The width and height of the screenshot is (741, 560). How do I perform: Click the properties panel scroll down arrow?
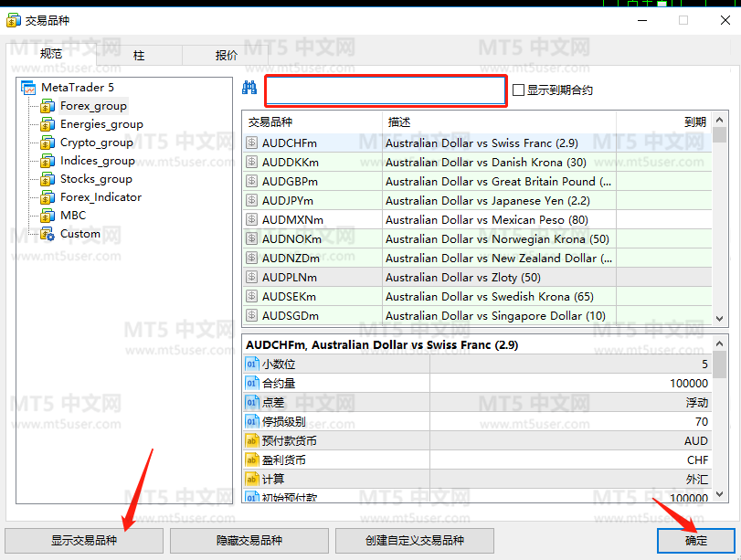click(720, 494)
